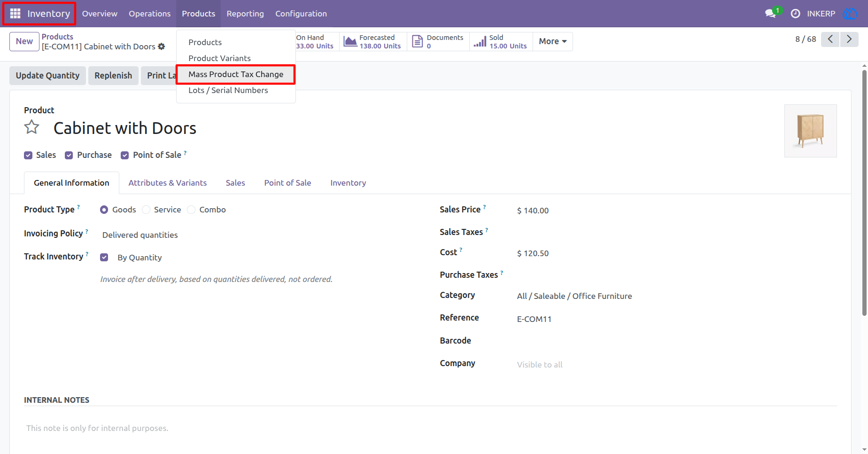The height and width of the screenshot is (454, 868).
Task: Toggle the Point of Sale checkbox
Action: [x=125, y=156]
